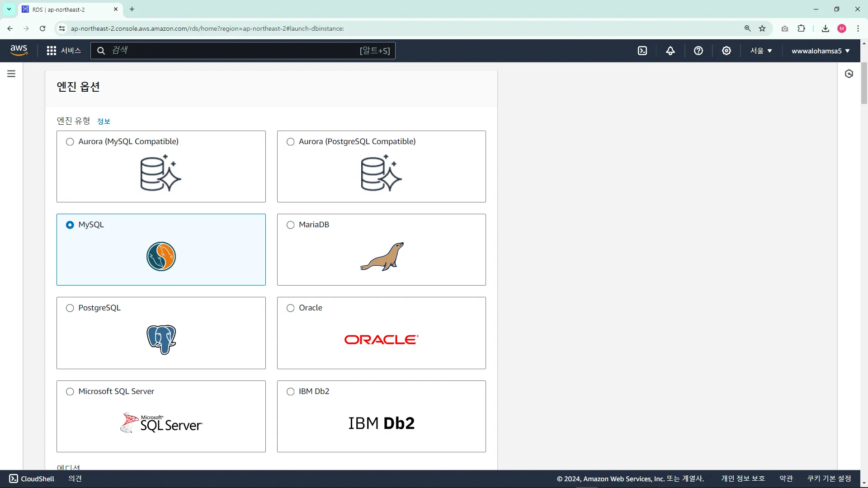Expand the 서울 region dropdown
This screenshot has width=868, height=488.
[x=761, y=51]
